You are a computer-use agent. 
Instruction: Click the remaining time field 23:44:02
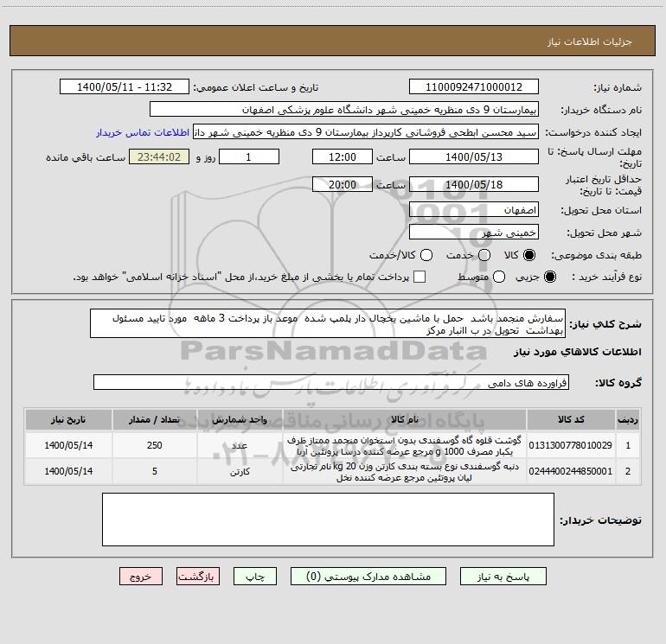(x=159, y=156)
